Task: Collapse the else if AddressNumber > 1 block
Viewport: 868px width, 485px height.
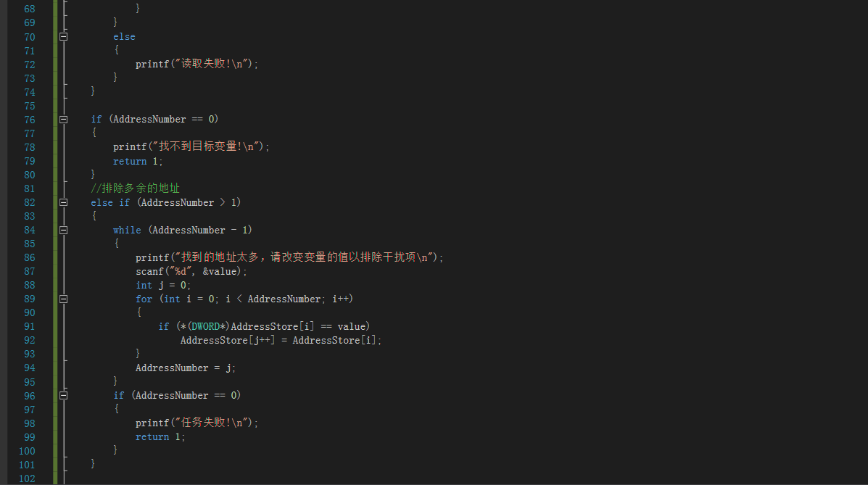Action: (x=64, y=203)
